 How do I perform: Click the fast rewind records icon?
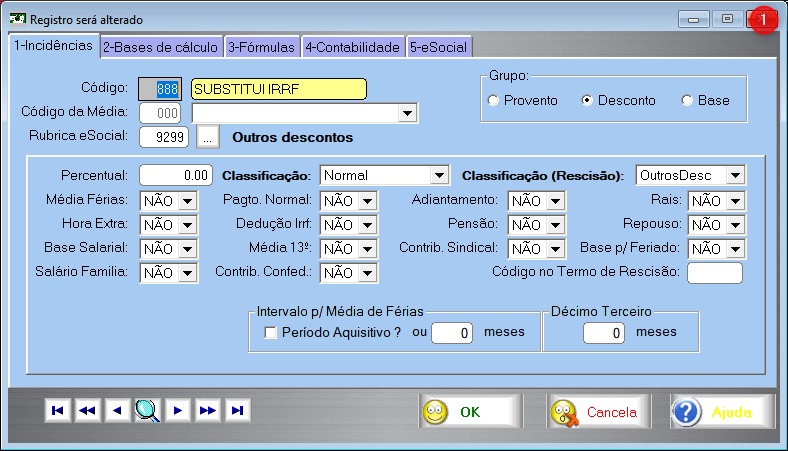pyautogui.click(x=88, y=410)
